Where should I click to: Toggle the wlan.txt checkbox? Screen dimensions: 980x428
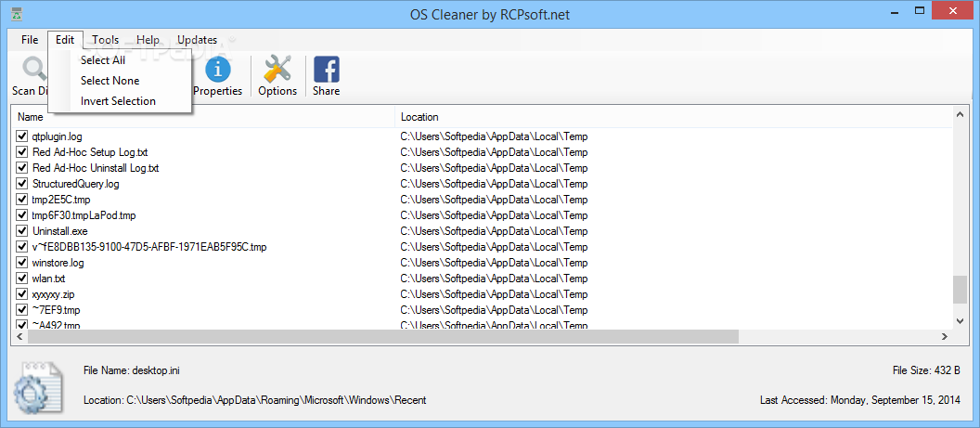tap(22, 278)
